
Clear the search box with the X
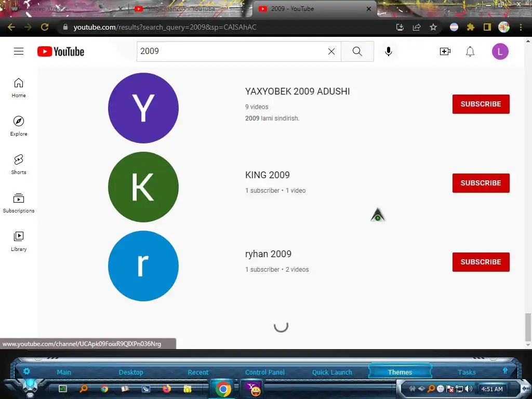pyautogui.click(x=331, y=51)
